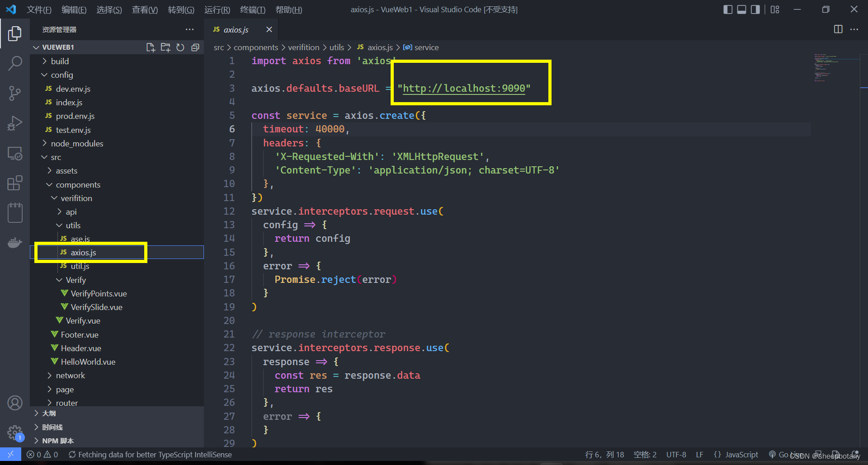Open the Source Control view
The image size is (868, 465).
(15, 93)
